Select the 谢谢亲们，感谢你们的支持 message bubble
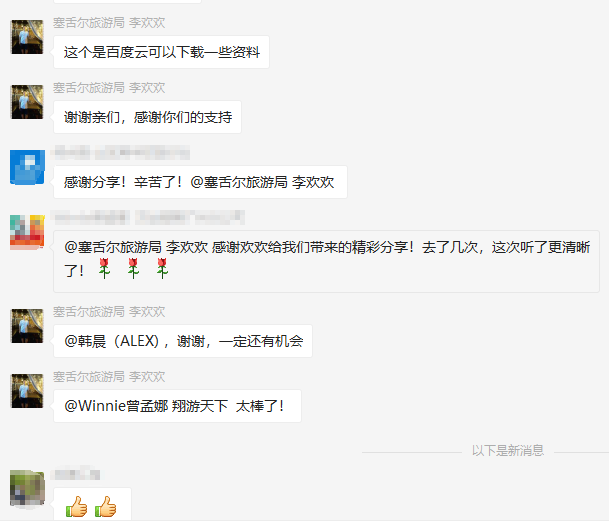This screenshot has height=523, width=609. [147, 117]
